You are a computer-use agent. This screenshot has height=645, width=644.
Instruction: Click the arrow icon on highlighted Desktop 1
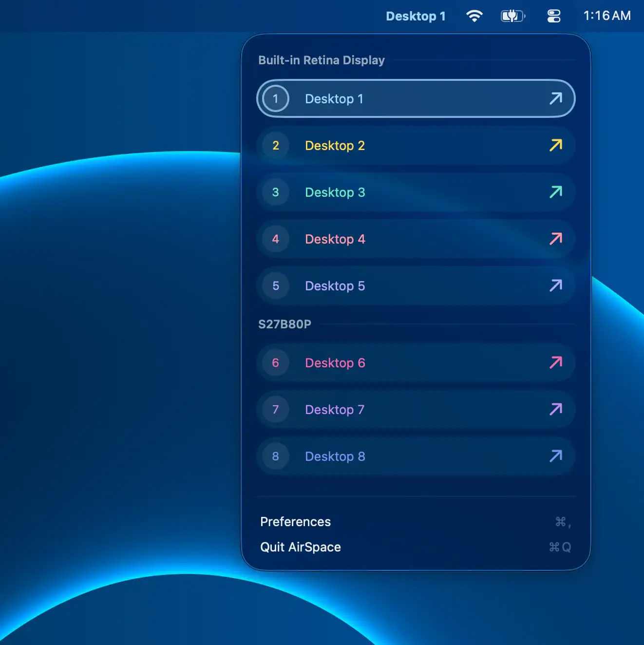(x=556, y=98)
